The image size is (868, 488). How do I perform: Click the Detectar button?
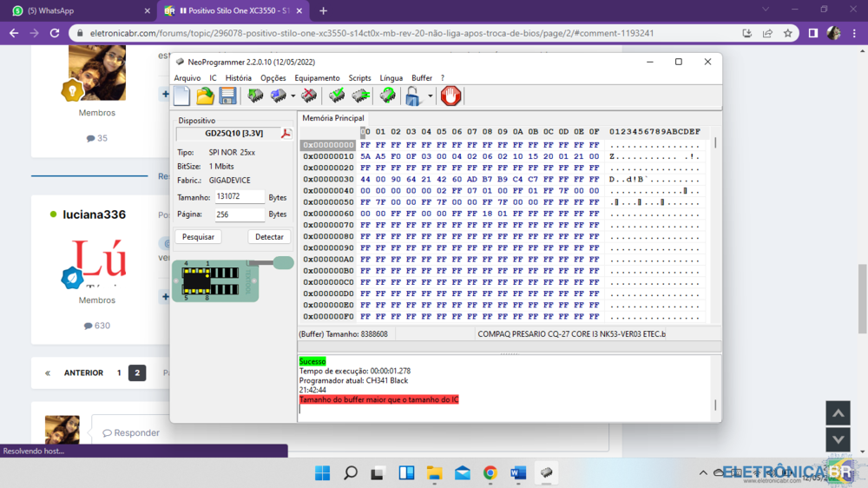click(269, 237)
